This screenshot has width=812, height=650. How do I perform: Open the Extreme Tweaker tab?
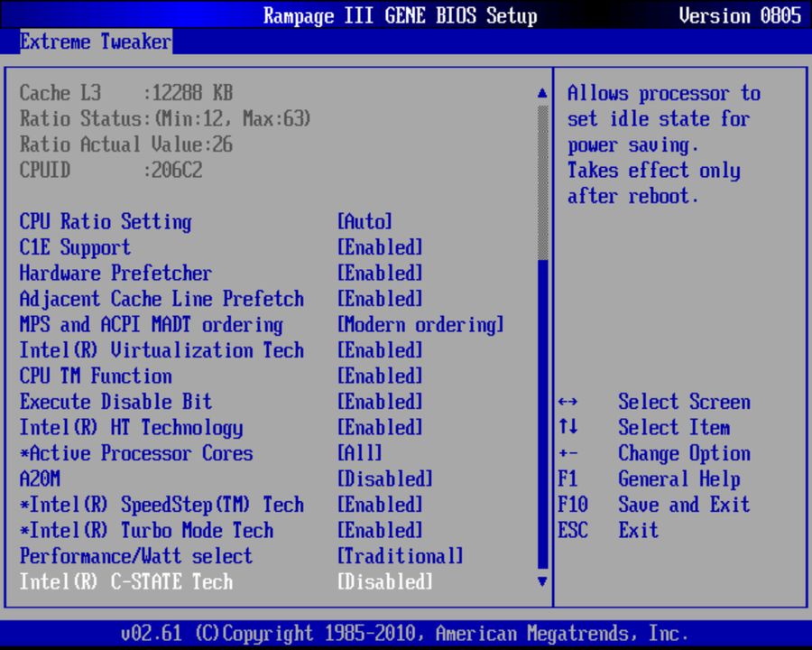[96, 42]
